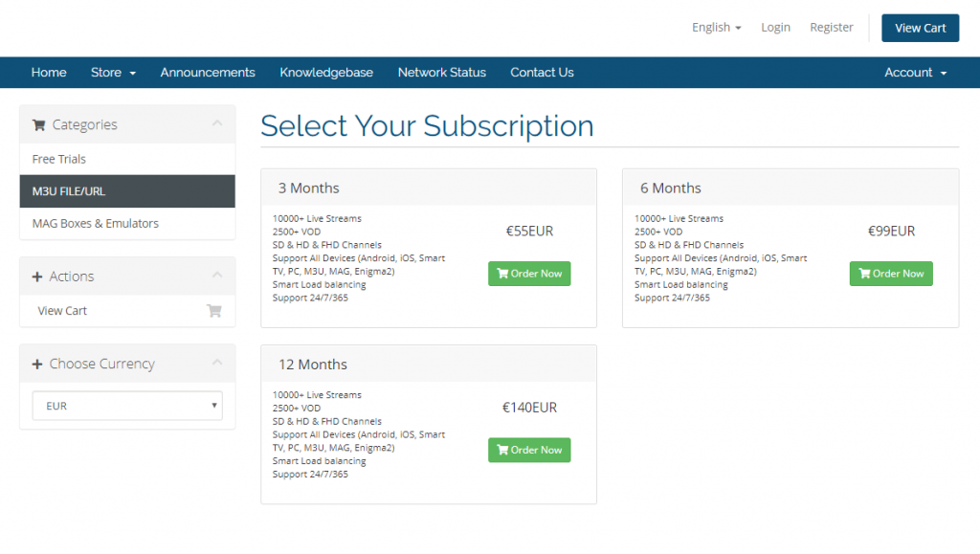Check Network Status page
The height and width of the screenshot is (554, 980).
point(442,73)
